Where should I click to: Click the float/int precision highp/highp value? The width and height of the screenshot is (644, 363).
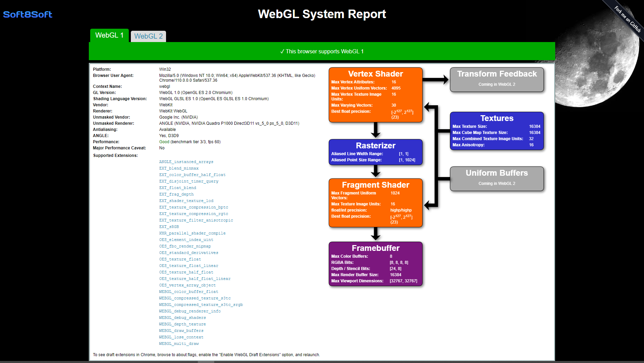401,210
